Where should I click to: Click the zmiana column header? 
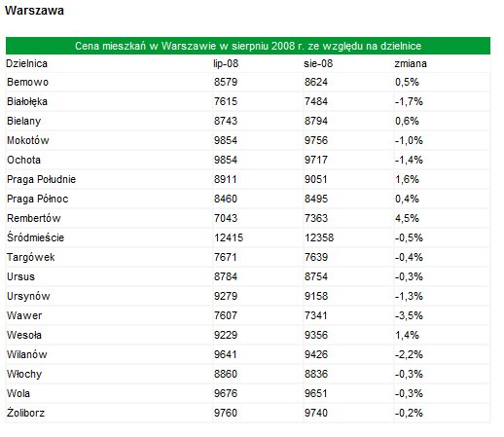411,63
